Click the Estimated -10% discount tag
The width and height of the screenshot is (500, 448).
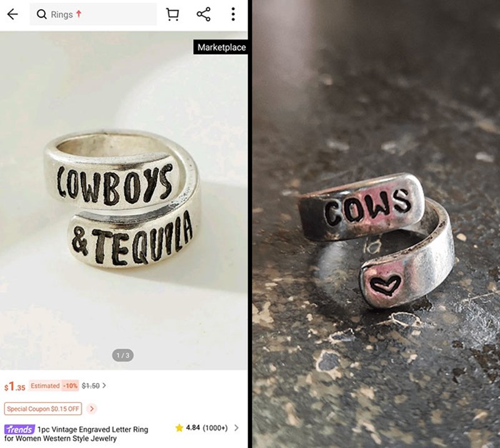54,386
